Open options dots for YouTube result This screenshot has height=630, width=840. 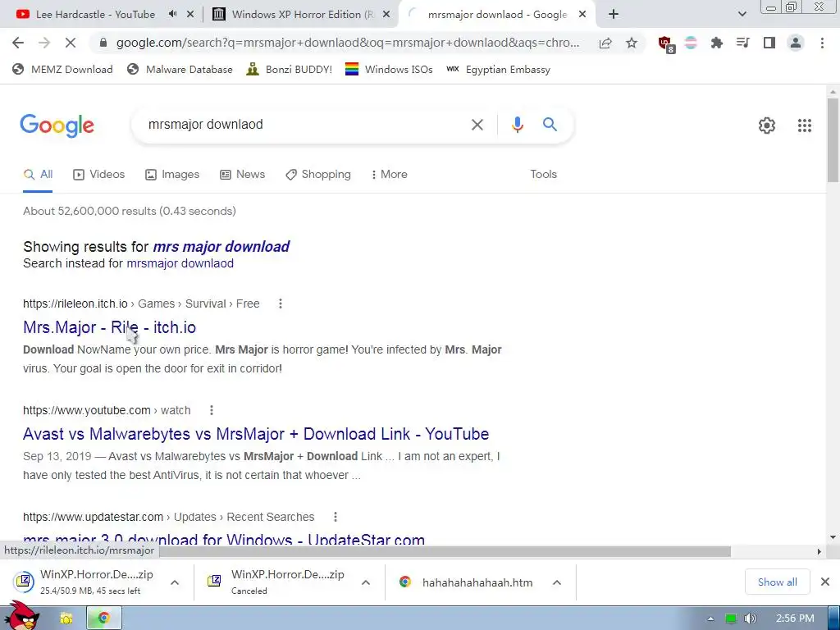[x=212, y=410]
